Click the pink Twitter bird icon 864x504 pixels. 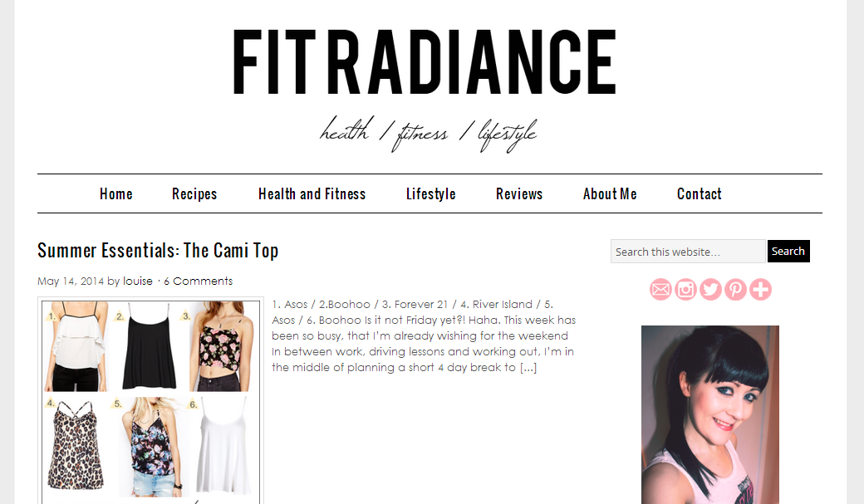click(x=711, y=290)
